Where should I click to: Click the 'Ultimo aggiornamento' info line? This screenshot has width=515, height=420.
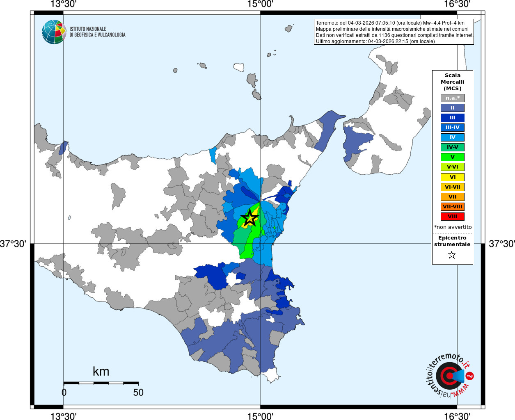pyautogui.click(x=375, y=41)
